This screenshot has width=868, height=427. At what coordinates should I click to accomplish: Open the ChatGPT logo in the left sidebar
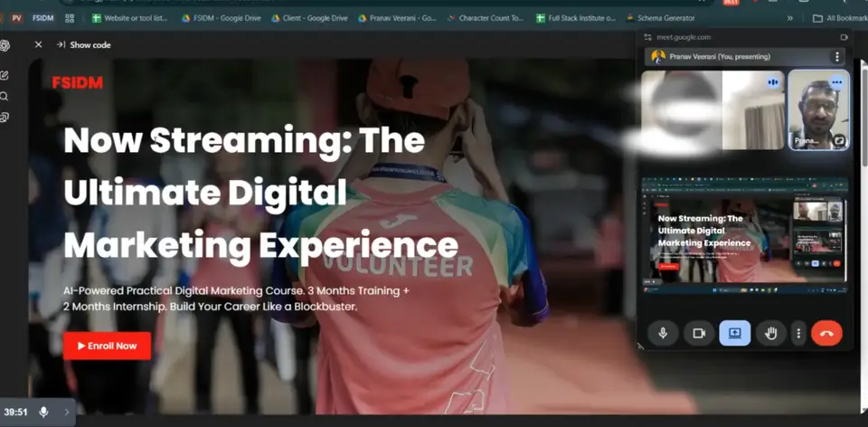coord(5,46)
